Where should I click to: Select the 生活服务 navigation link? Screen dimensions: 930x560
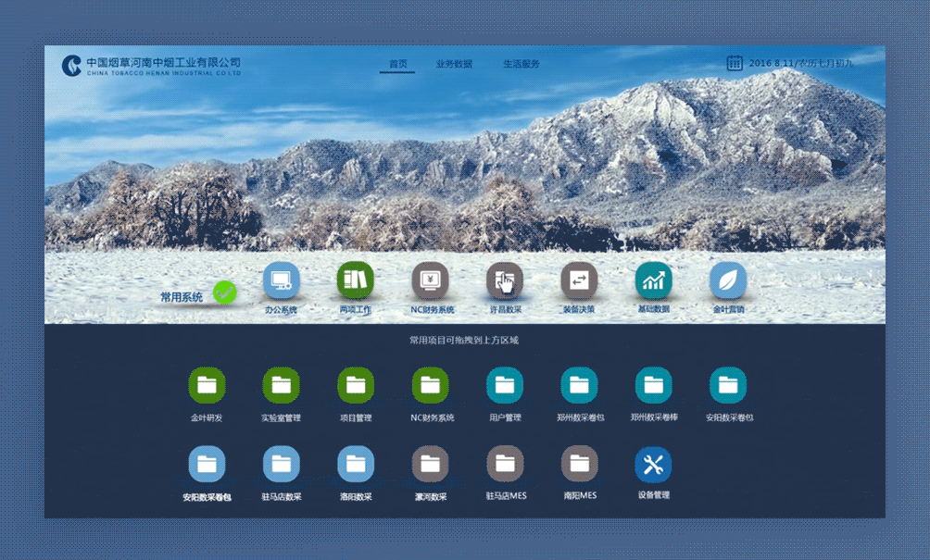point(521,64)
